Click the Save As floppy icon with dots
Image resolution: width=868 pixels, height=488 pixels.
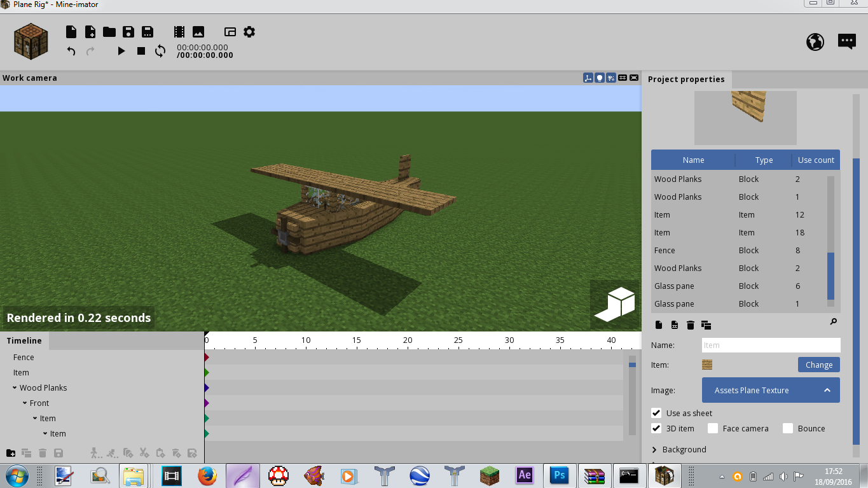(148, 32)
